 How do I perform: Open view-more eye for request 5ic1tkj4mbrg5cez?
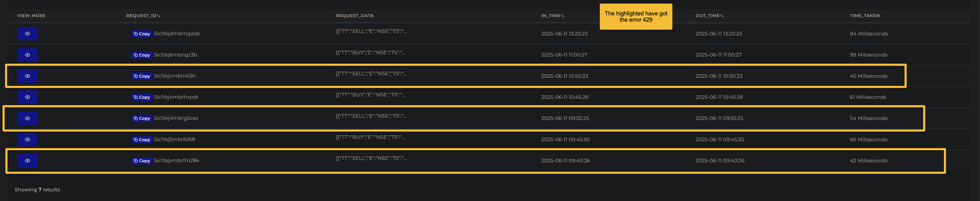tap(27, 118)
